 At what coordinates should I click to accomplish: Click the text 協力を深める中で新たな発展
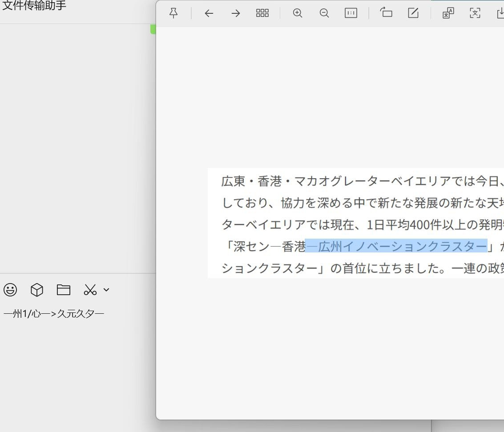point(359,203)
